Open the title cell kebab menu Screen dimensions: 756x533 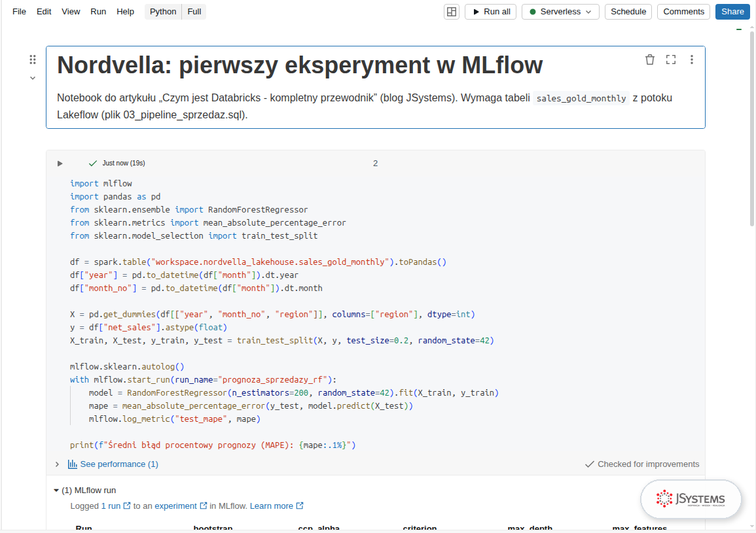(691, 60)
